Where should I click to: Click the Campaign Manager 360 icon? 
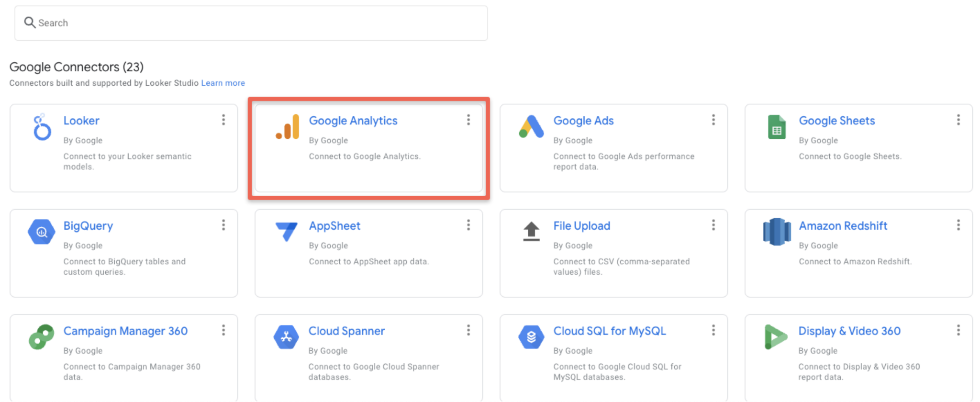[x=42, y=337]
